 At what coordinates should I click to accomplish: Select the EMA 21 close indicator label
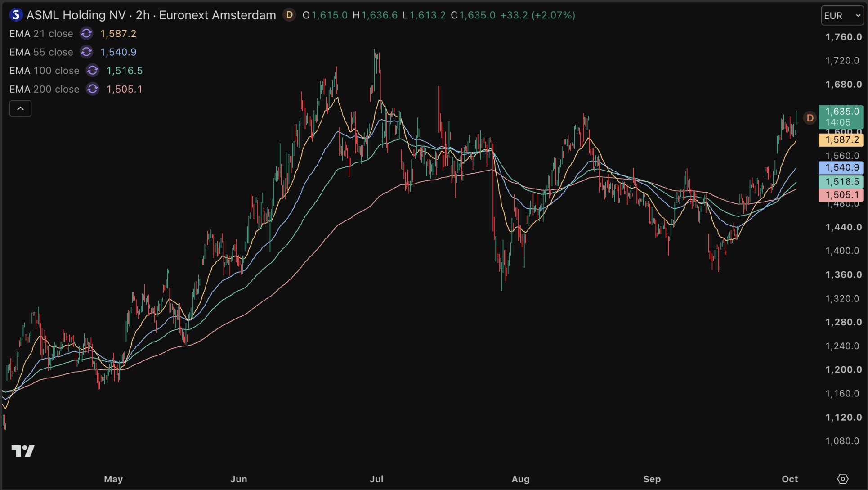tap(41, 34)
